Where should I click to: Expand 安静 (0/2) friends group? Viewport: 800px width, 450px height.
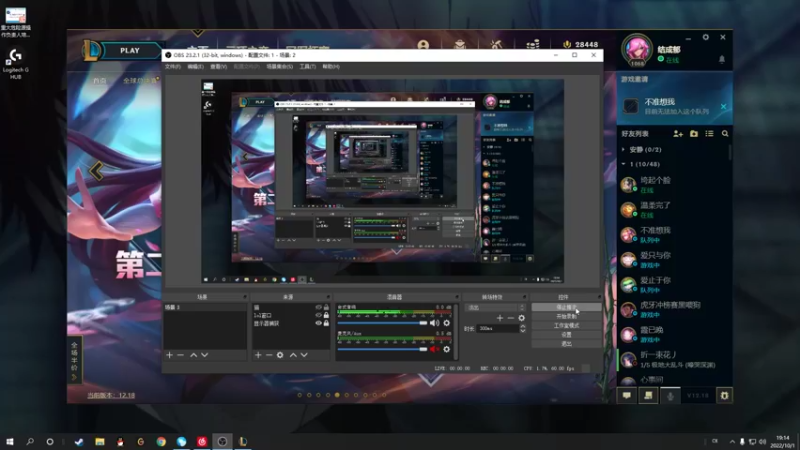tap(623, 149)
